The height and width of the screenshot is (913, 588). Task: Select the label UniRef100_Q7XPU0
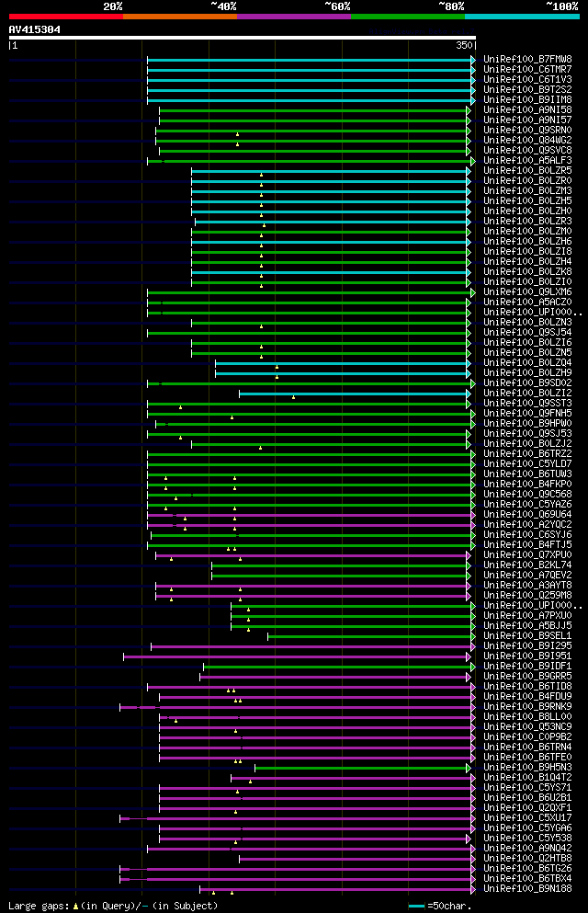pos(527,555)
